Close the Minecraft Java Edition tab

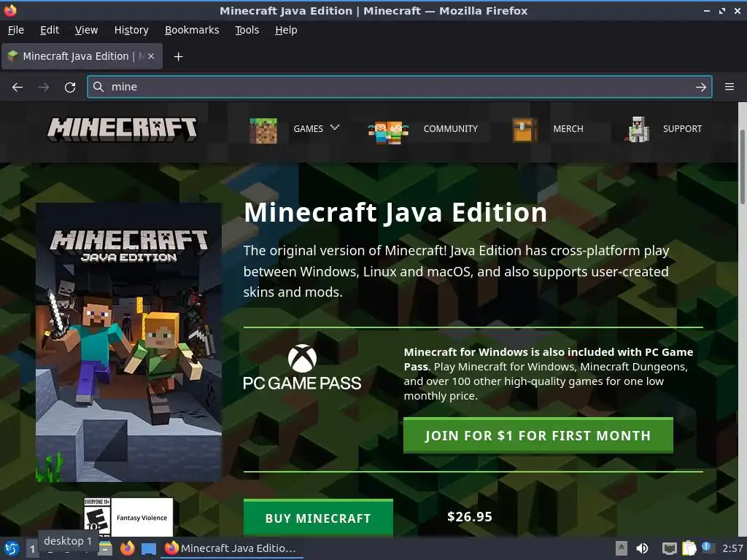click(x=151, y=56)
